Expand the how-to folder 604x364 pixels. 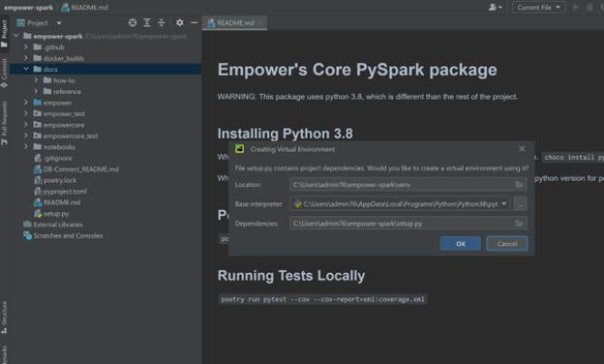click(36, 80)
